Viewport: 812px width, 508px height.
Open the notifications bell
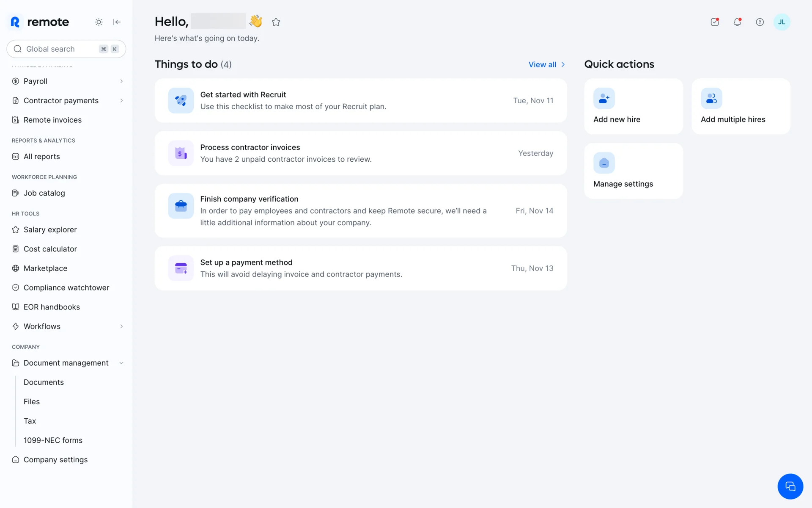tap(737, 22)
